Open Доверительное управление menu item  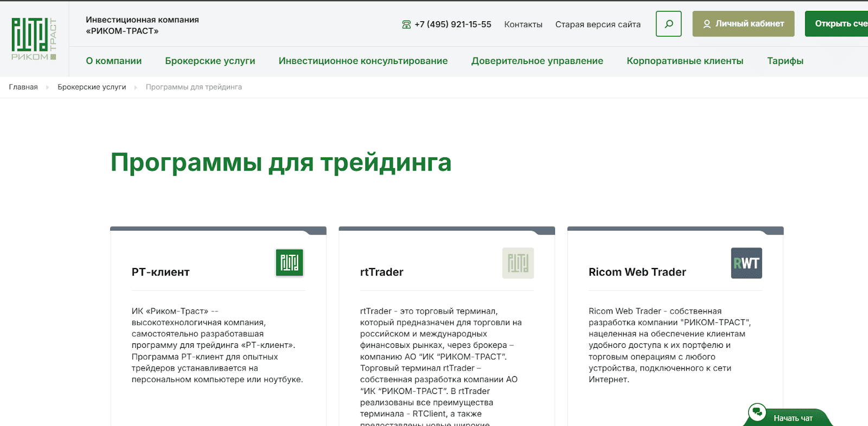pos(537,61)
